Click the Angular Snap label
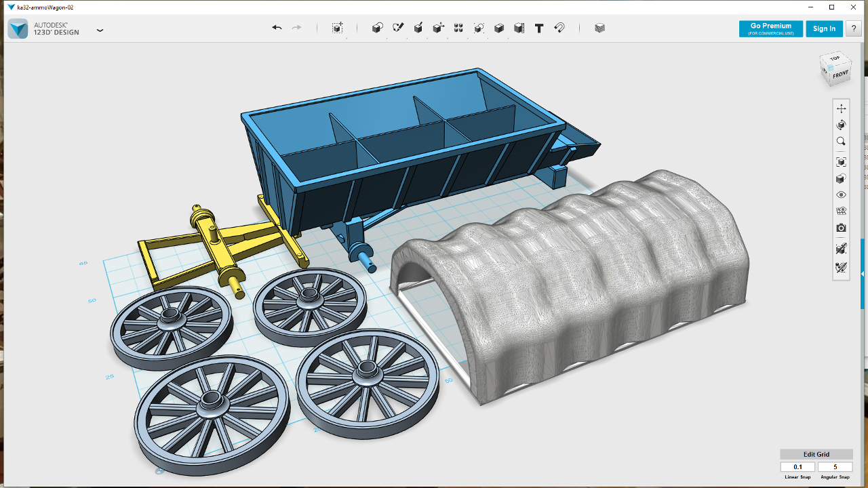Screen dimensions: 868x488 (x=835, y=477)
